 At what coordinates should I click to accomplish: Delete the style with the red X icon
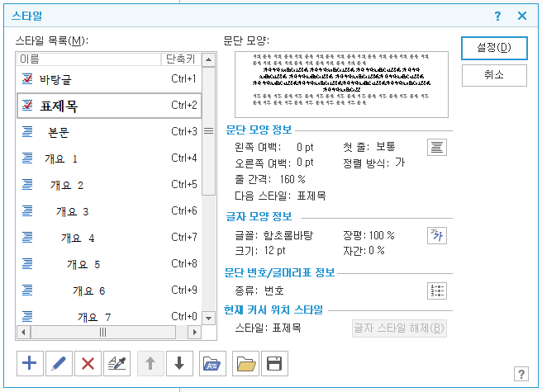point(88,363)
